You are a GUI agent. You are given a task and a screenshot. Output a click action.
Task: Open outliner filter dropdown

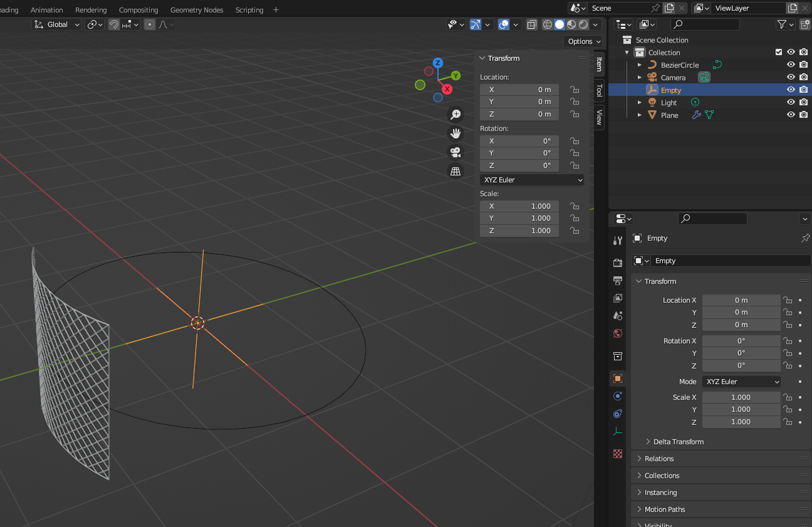click(785, 24)
